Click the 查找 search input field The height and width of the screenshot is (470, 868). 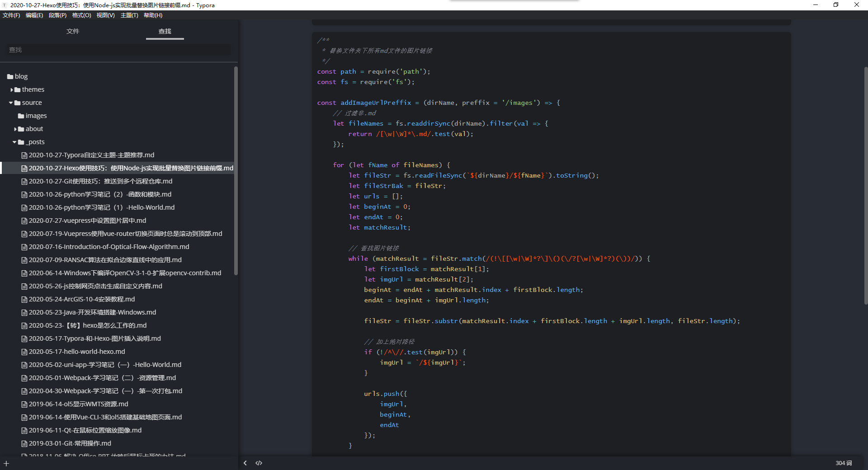pyautogui.click(x=118, y=50)
